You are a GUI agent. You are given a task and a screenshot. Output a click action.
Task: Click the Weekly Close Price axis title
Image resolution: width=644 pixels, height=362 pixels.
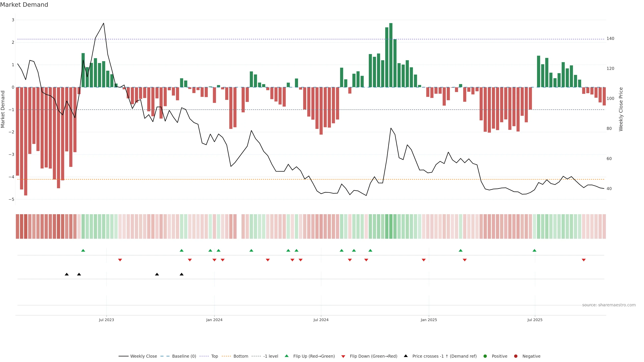pyautogui.click(x=621, y=109)
